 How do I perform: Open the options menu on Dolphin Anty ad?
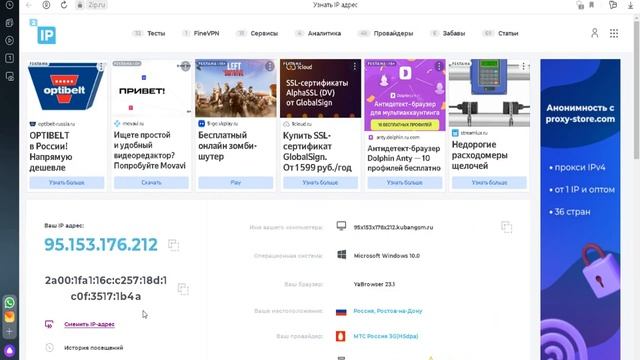pos(439,66)
